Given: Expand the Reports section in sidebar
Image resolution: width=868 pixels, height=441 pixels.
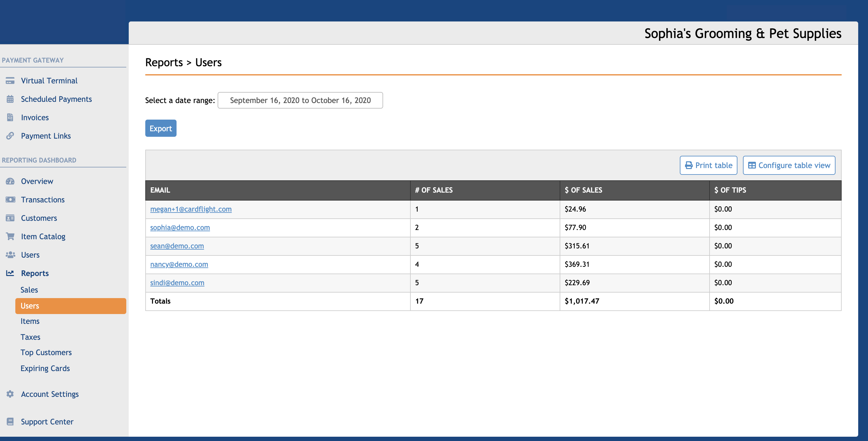Looking at the screenshot, I should click(35, 273).
